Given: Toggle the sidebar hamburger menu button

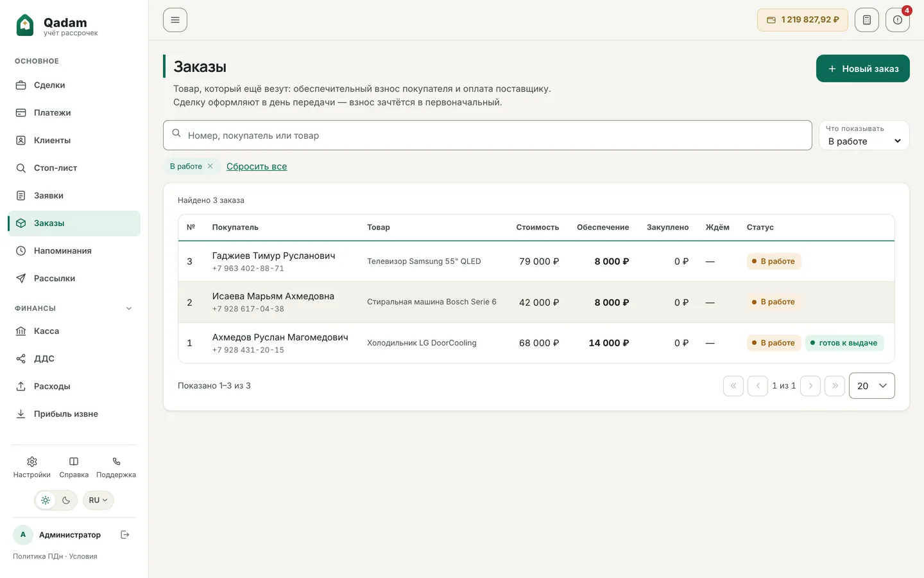Looking at the screenshot, I should pyautogui.click(x=175, y=20).
